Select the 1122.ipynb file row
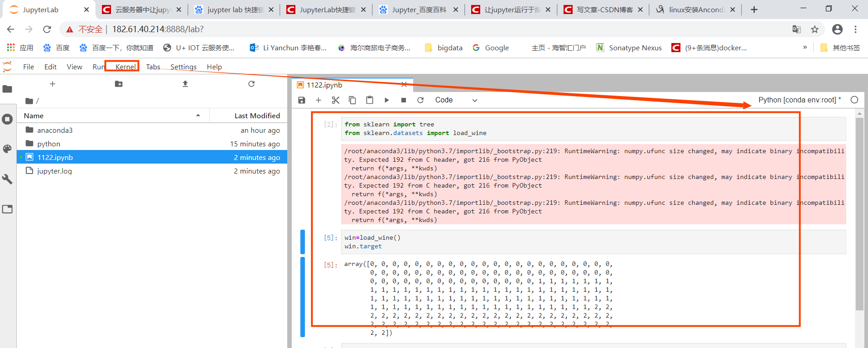 tap(152, 157)
